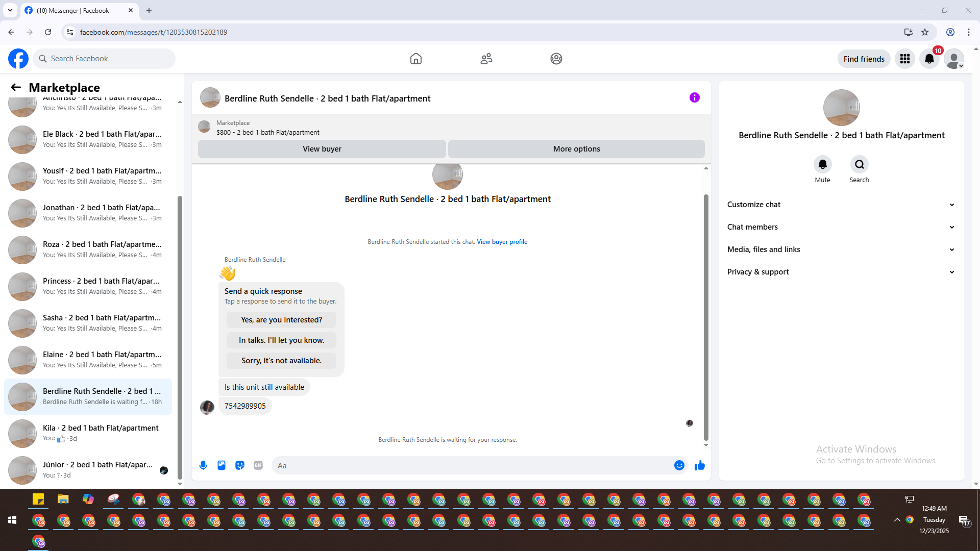Mute this conversation with bell icon
Viewport: 980px width, 551px height.
(x=822, y=164)
